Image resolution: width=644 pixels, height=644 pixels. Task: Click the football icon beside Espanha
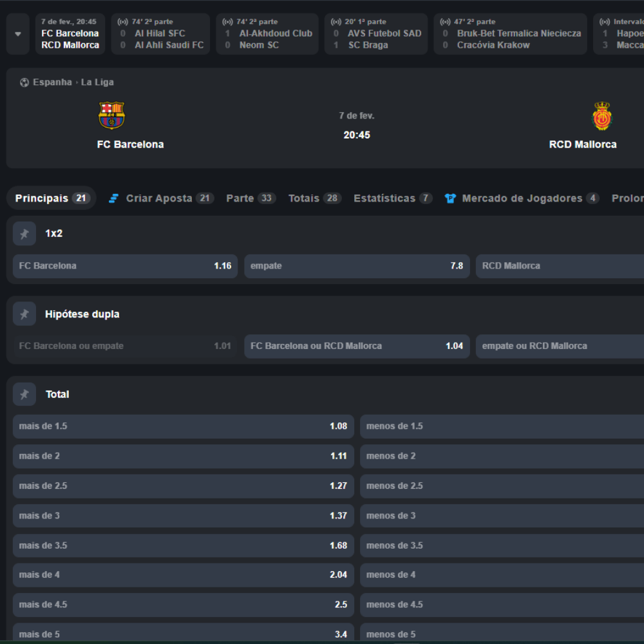coord(24,82)
